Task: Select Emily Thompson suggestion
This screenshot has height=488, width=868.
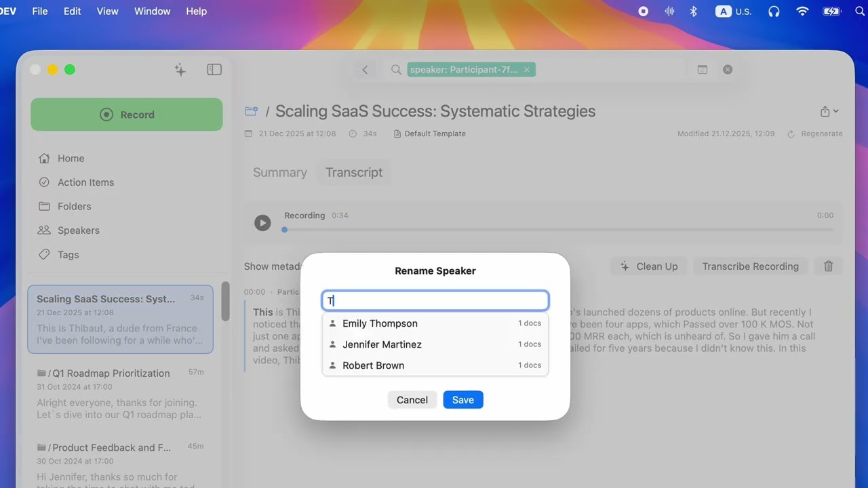Action: pos(435,323)
